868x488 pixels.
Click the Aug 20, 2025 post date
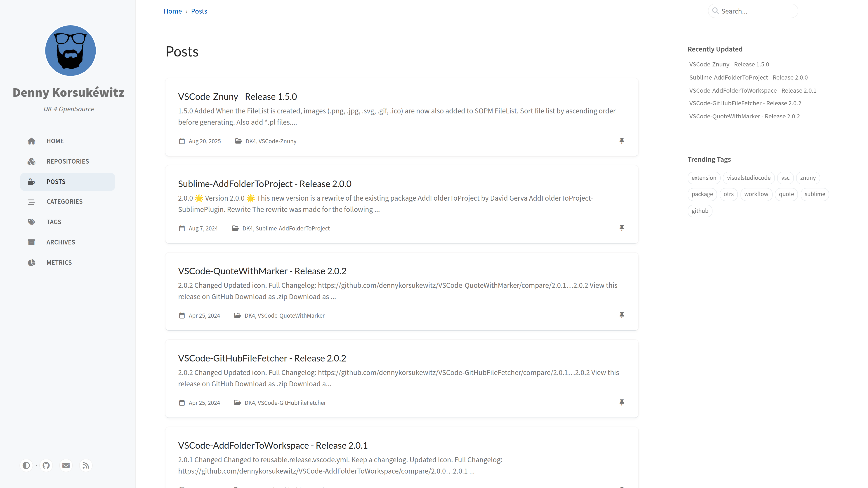tap(205, 141)
